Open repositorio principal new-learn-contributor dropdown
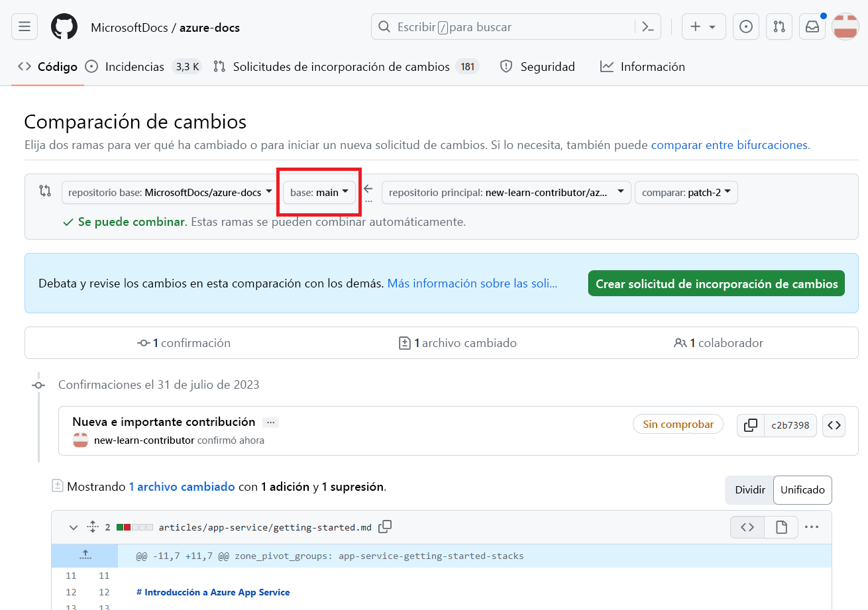The width and height of the screenshot is (868, 610). (506, 193)
